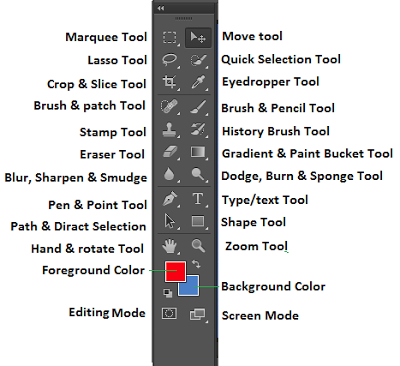Click the 'Brush & Pencil Tool' label
This screenshot has width=400, height=366.
tap(278, 108)
